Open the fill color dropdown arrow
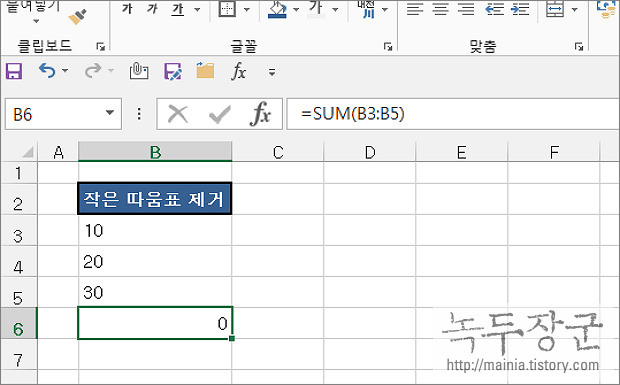Image resolution: width=620 pixels, height=385 pixels. click(296, 9)
